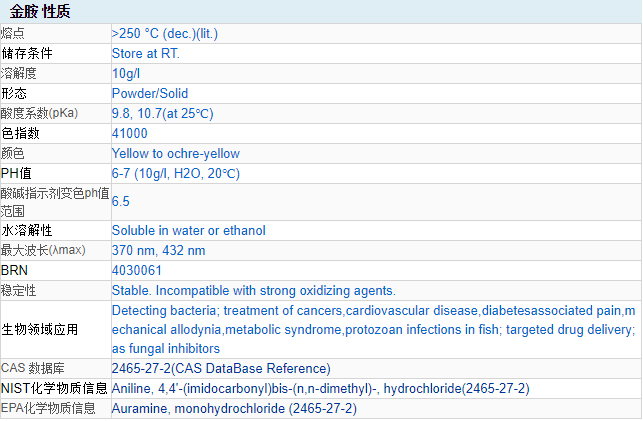Screen dimensions: 643x421
Task: Click the 'NIST化学物质信息' row label
Action: click(54, 388)
